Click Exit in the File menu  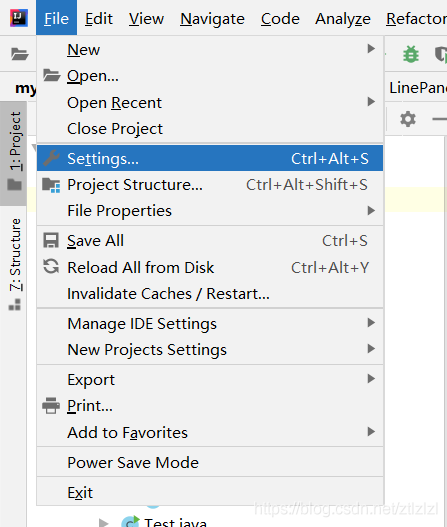click(210, 492)
